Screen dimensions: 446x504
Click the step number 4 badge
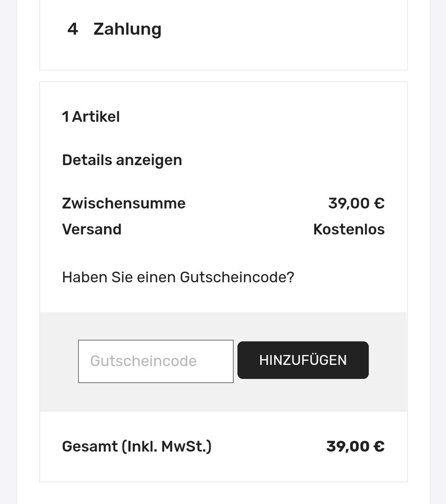click(x=73, y=29)
